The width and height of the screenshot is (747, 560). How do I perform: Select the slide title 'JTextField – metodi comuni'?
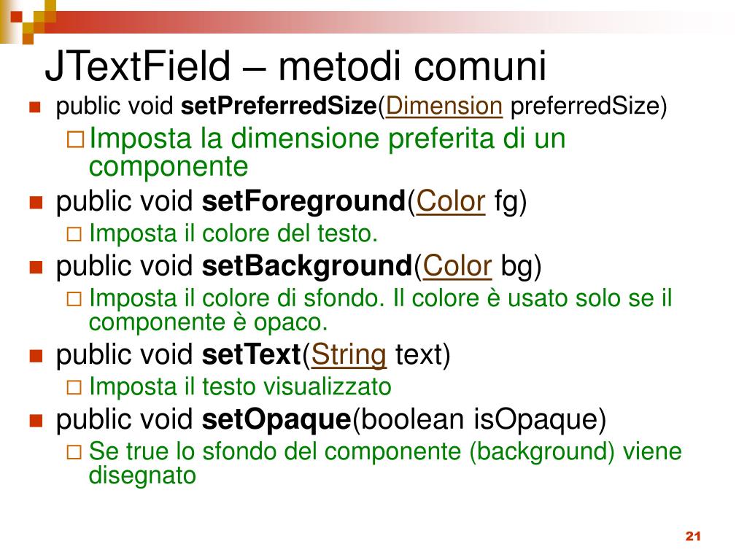[295, 66]
